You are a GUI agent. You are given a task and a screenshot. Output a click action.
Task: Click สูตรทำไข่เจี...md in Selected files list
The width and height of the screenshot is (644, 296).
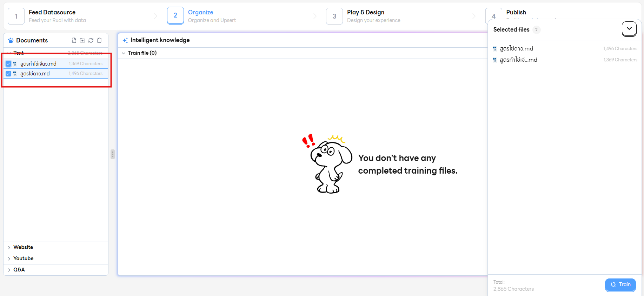pyautogui.click(x=518, y=60)
